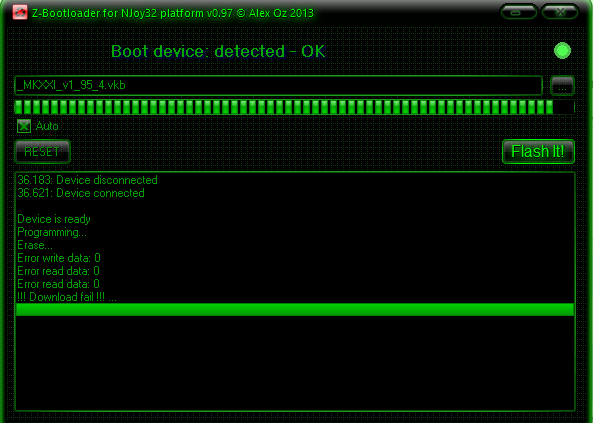This screenshot has height=423, width=593.
Task: Click the red app icon in title bar
Action: pyautogui.click(x=20, y=12)
